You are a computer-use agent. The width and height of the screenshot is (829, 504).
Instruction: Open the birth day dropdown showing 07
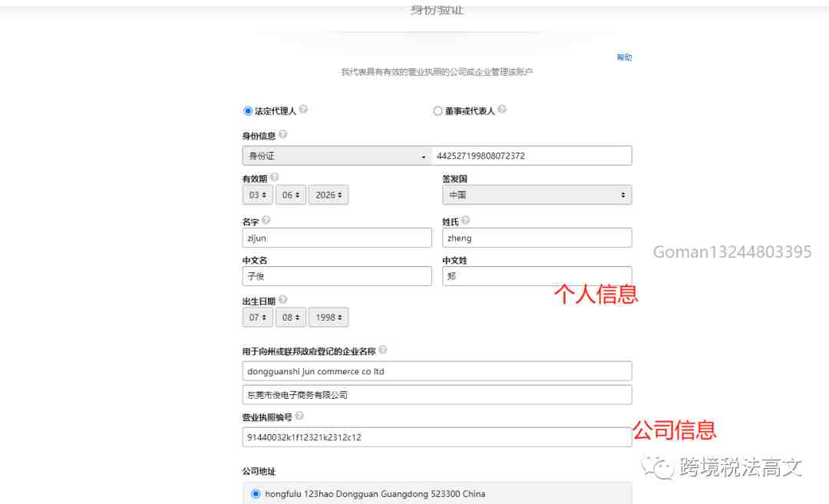tap(257, 318)
